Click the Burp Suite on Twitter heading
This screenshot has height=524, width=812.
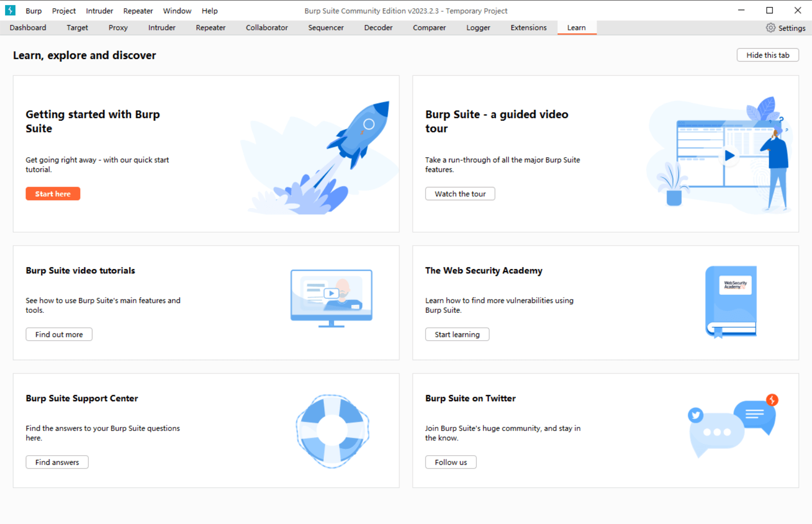pos(470,398)
